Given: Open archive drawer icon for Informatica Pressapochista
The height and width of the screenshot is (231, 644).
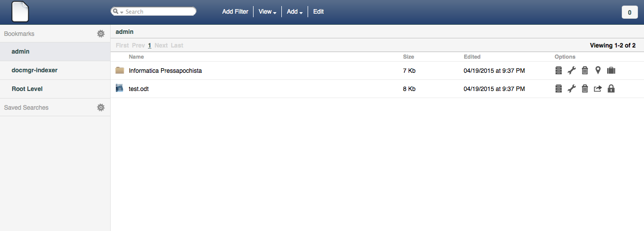Looking at the screenshot, I should pos(558,71).
